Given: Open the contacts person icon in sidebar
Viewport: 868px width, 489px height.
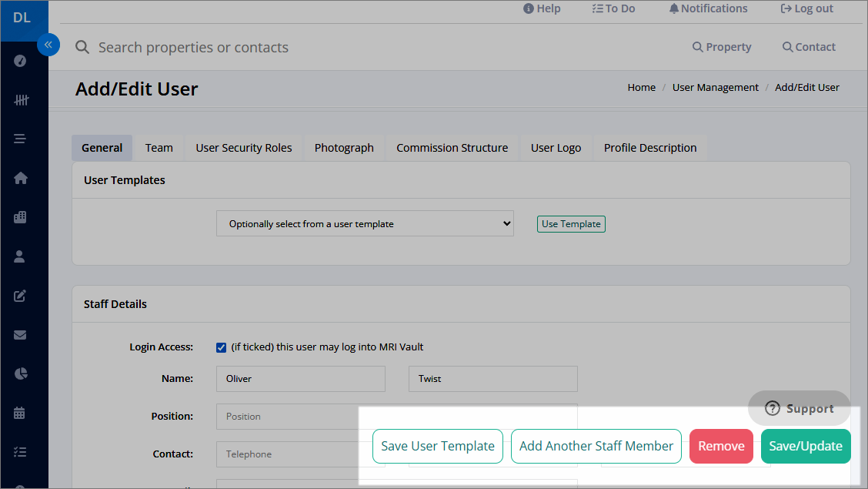Looking at the screenshot, I should [x=19, y=256].
